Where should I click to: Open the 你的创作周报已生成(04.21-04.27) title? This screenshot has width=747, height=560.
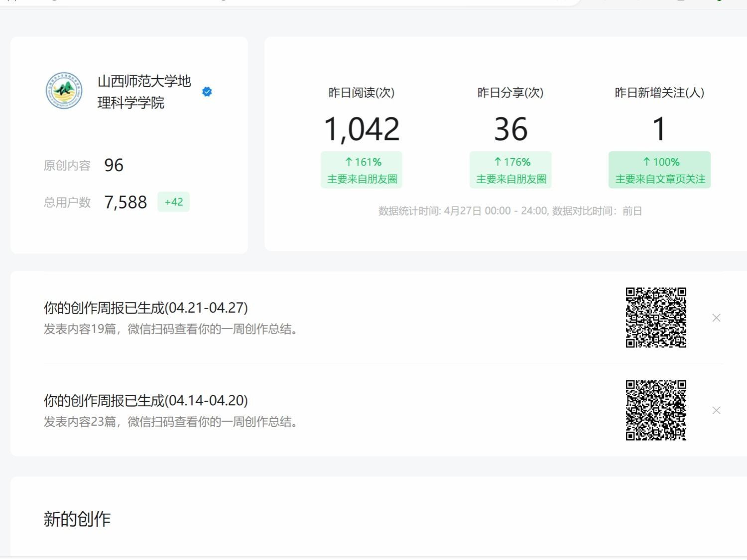click(x=145, y=308)
